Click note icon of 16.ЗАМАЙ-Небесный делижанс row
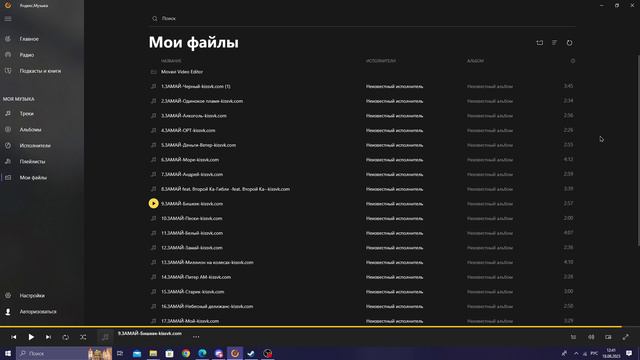 pos(153,307)
